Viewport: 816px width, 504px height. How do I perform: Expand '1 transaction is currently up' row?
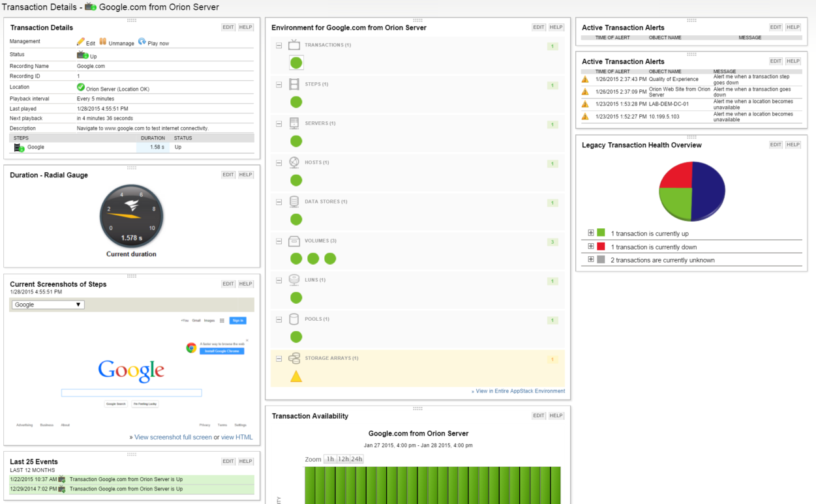591,233
